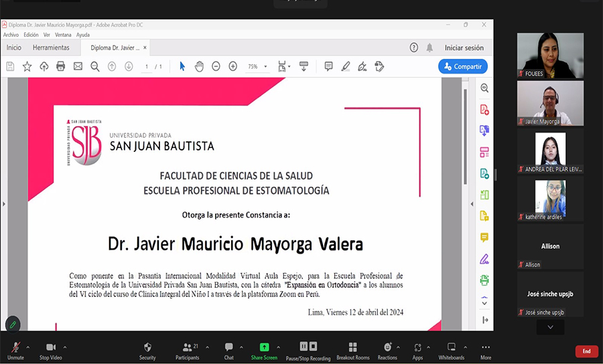Open Create PDF tool in sidebar
This screenshot has height=364, width=603.
point(484,110)
